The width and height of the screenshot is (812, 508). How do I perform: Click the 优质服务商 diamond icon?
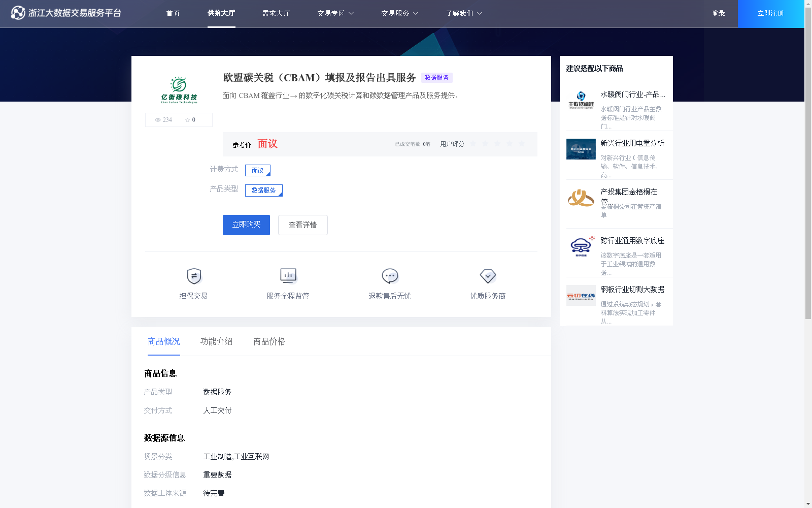(x=488, y=276)
